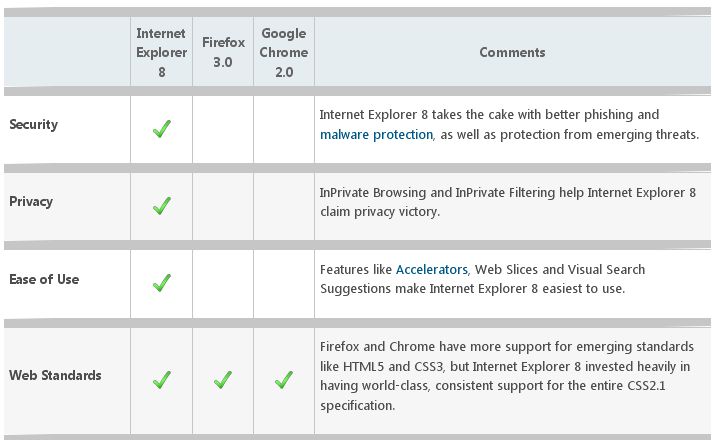Click the empty Chrome cell in Privacy row
This screenshot has width=714, height=440.
click(x=284, y=206)
